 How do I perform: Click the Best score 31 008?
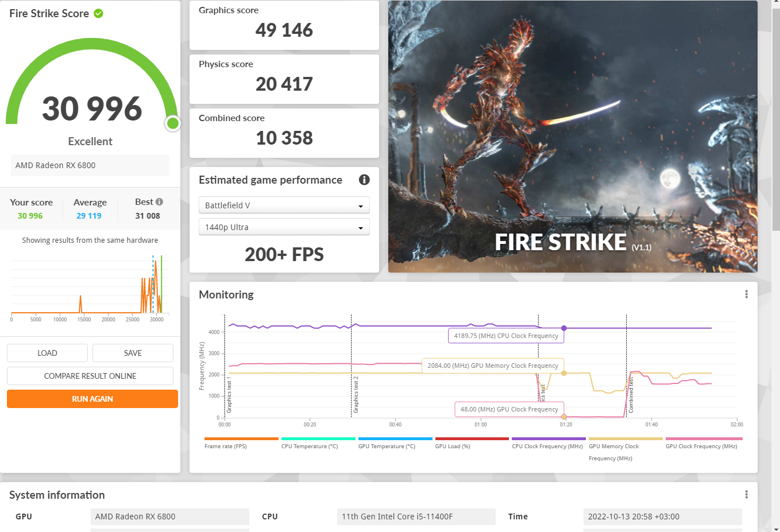148,216
